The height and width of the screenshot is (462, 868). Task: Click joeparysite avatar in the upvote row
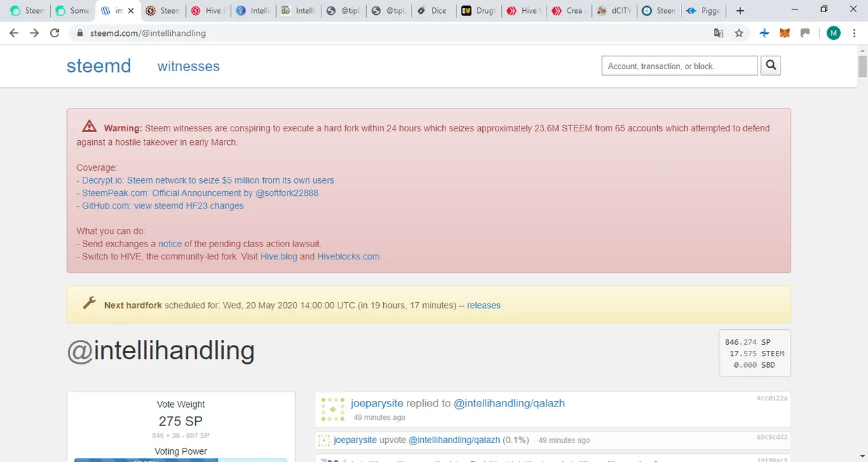point(324,440)
